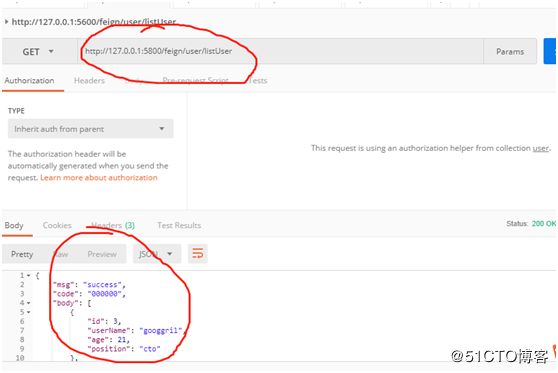558x373 pixels.
Task: Click the "id": 3 line
Action: click(105, 321)
